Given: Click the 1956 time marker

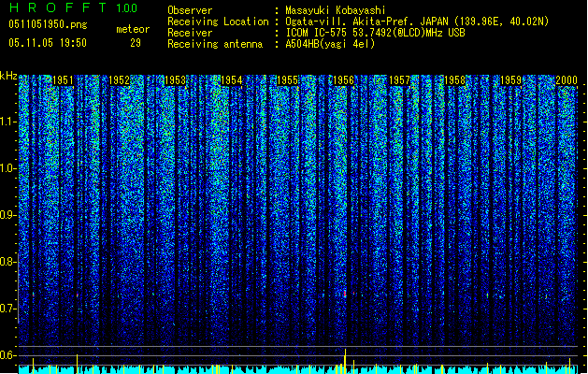Looking at the screenshot, I should 343,80.
